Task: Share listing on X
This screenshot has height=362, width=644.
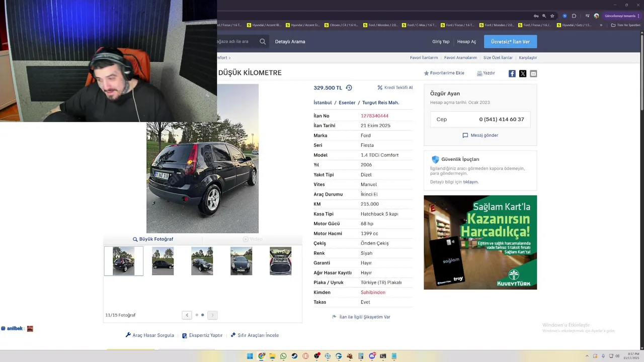Action: click(523, 73)
